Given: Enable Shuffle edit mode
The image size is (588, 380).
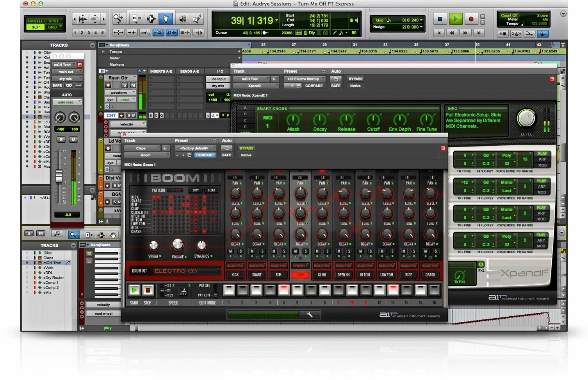Looking at the screenshot, I should (35, 21).
